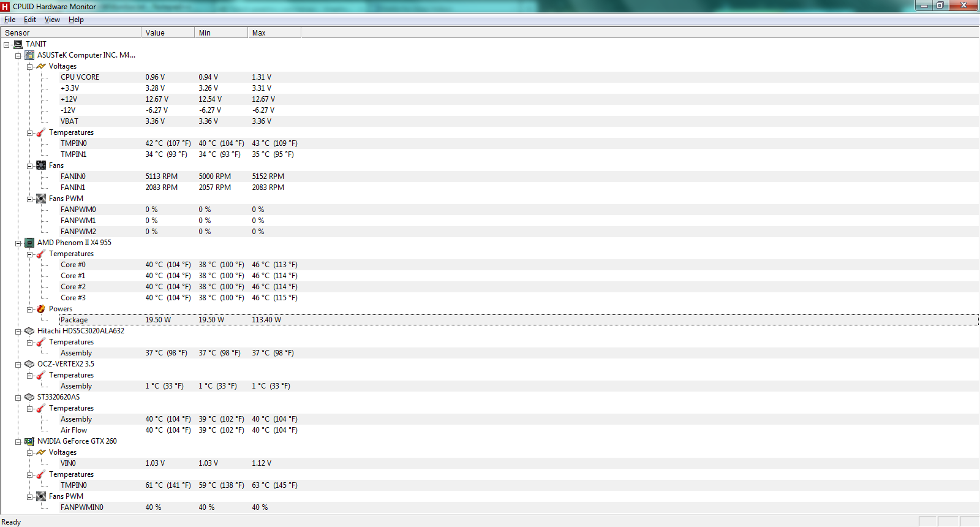Click the Value column header
The width and height of the screenshot is (980, 527).
(168, 32)
